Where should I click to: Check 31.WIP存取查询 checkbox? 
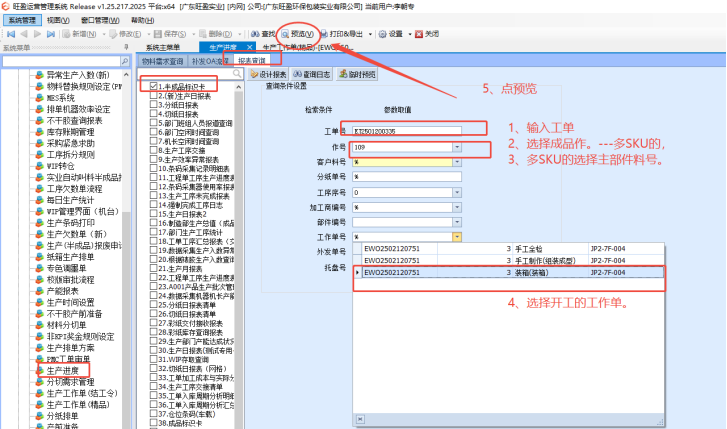pyautogui.click(x=153, y=359)
